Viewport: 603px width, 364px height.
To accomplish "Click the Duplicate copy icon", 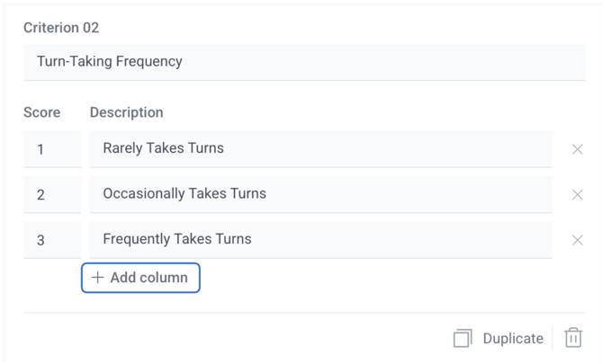I will point(463,339).
